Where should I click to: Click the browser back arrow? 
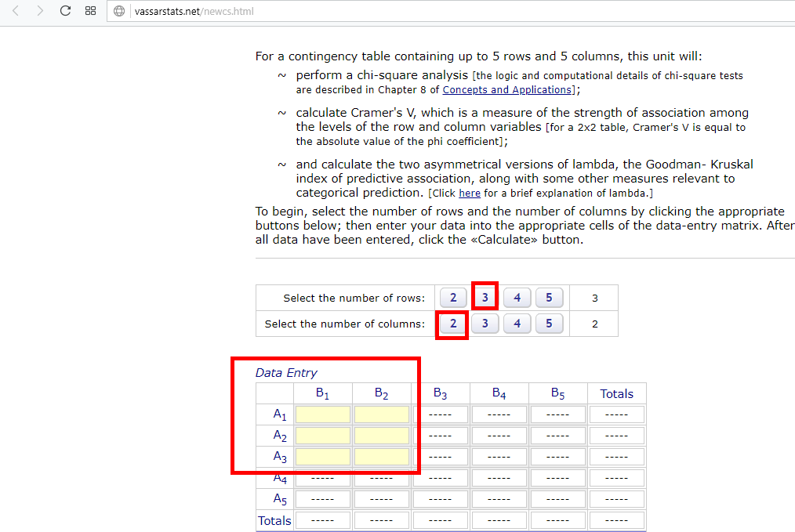[15, 11]
